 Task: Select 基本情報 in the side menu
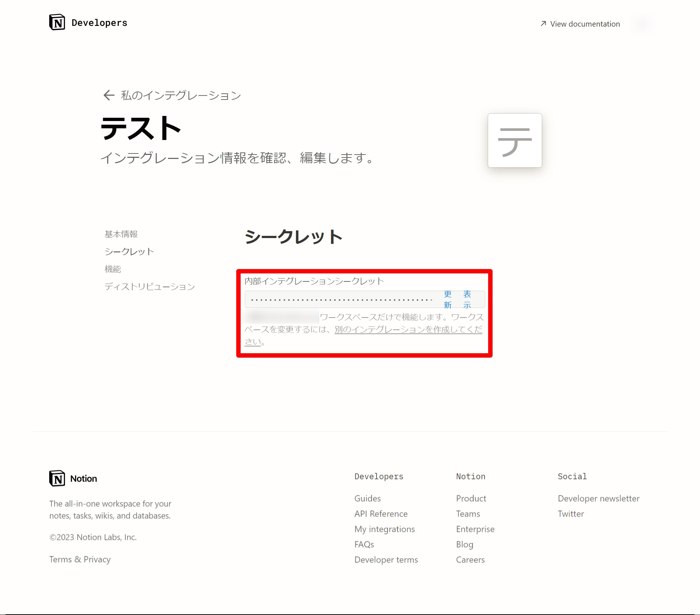(x=121, y=234)
